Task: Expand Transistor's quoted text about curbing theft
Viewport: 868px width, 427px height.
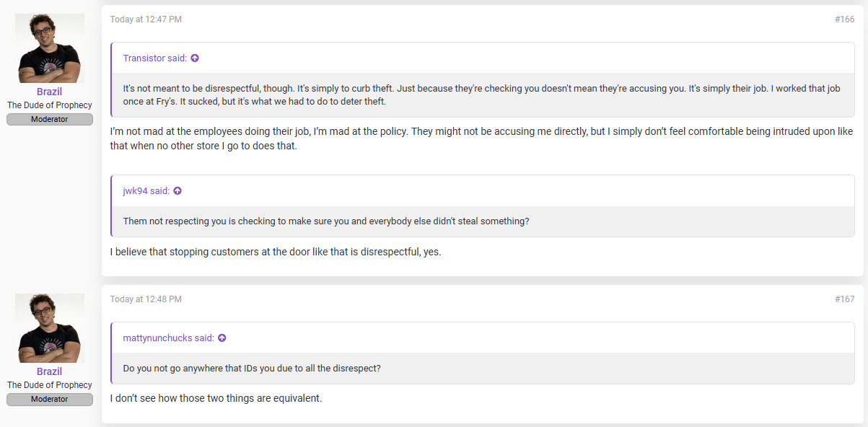Action: click(483, 95)
